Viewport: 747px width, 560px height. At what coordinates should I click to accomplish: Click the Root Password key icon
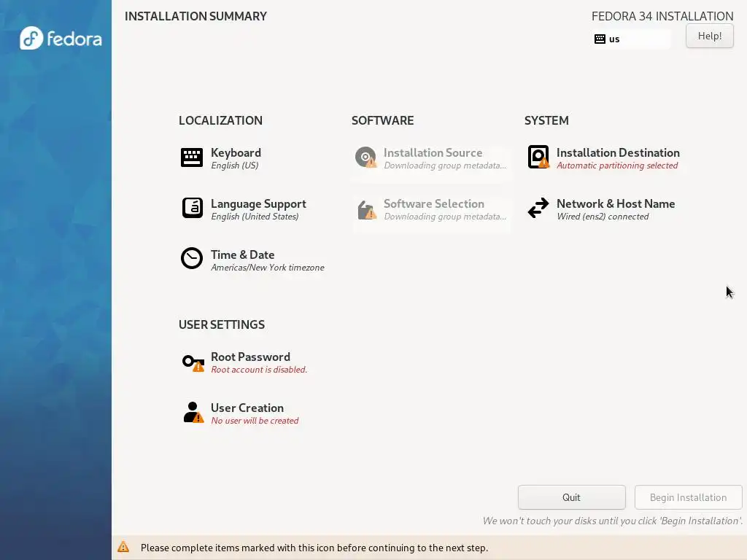click(x=193, y=363)
